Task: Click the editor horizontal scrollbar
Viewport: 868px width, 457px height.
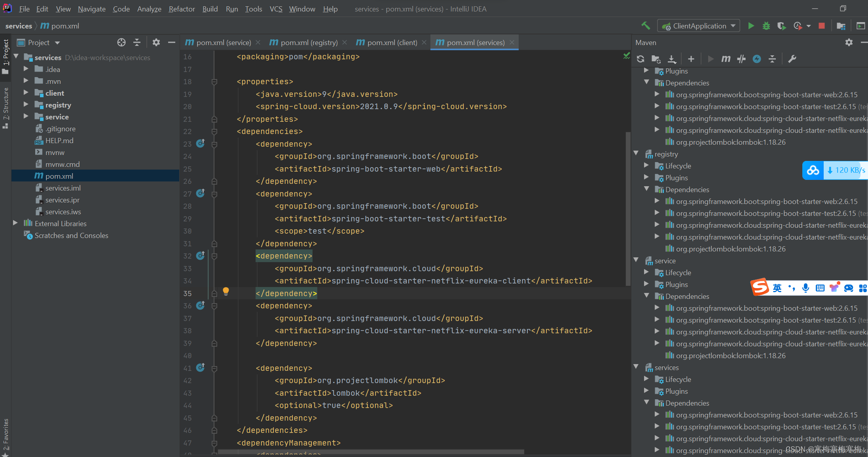Action: coord(371,451)
